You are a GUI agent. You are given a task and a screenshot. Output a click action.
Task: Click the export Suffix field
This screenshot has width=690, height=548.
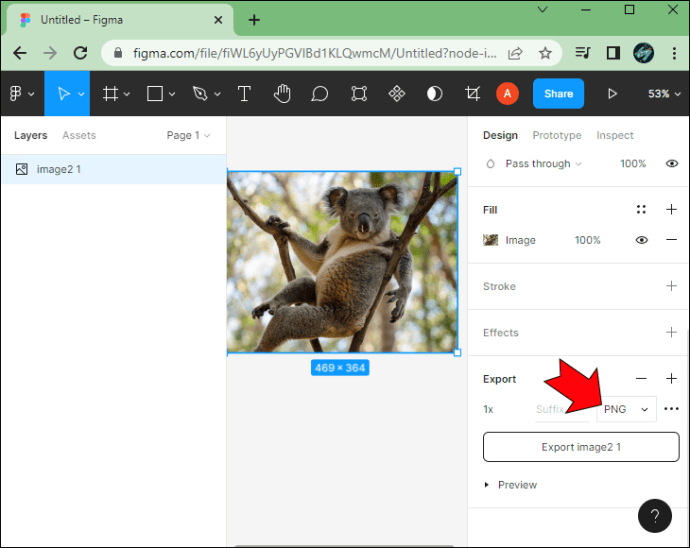point(562,409)
